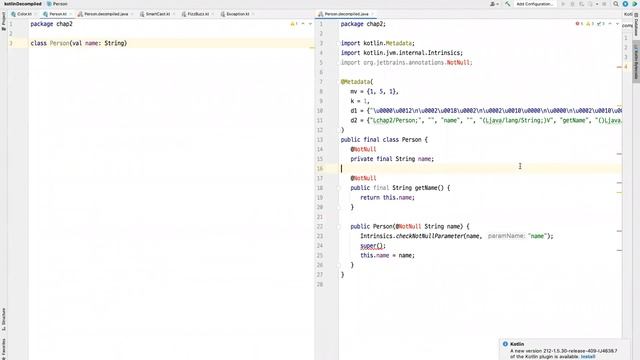
Task: Click the 'mv = {1, 5, 1},' line
Action: (x=374, y=91)
